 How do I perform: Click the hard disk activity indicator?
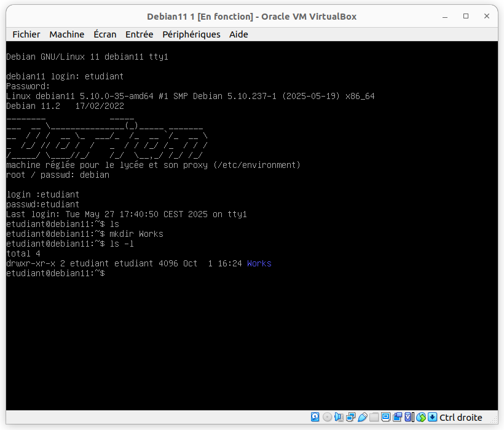[315, 417]
